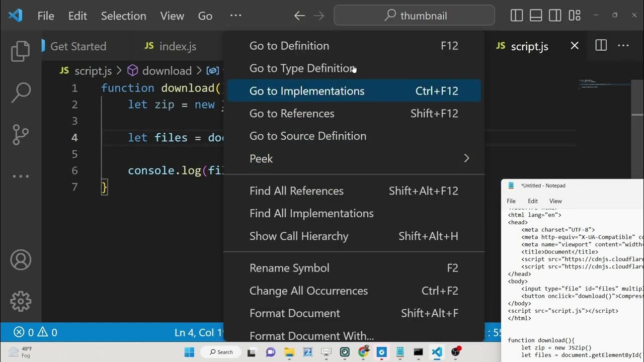The width and height of the screenshot is (644, 362).
Task: Open the editor's More Actions ellipsis
Action: (x=623, y=46)
